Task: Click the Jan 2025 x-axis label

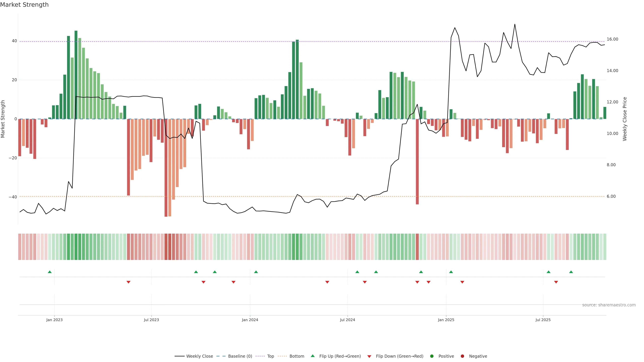Action: 446,320
